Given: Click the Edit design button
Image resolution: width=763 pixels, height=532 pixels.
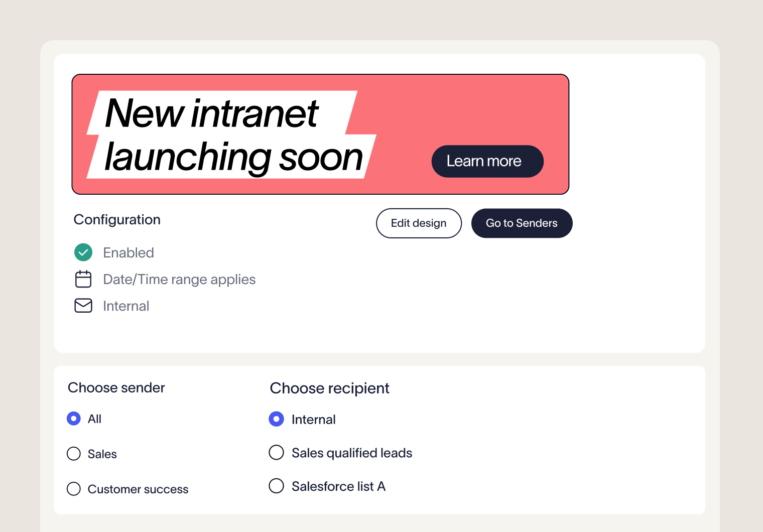Looking at the screenshot, I should (419, 223).
